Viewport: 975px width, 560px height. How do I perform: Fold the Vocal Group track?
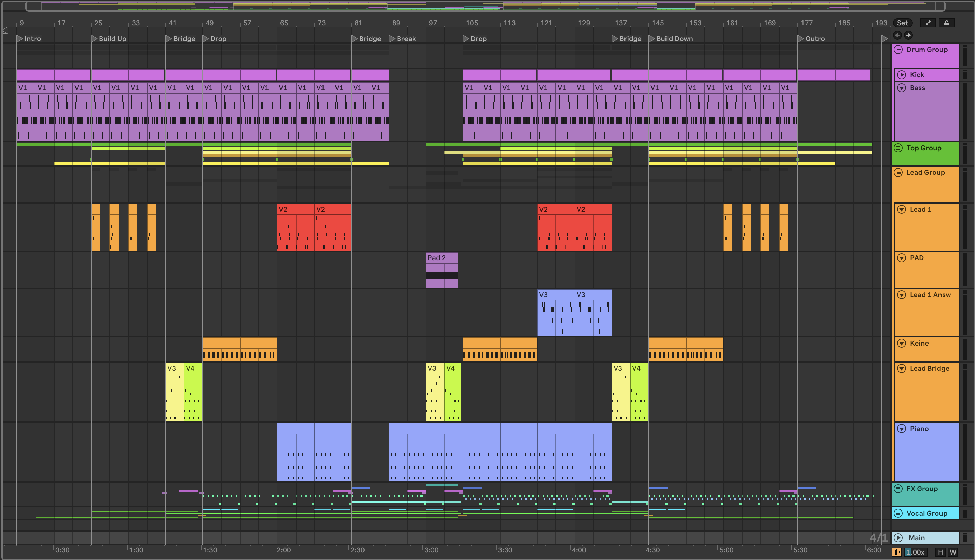898,514
